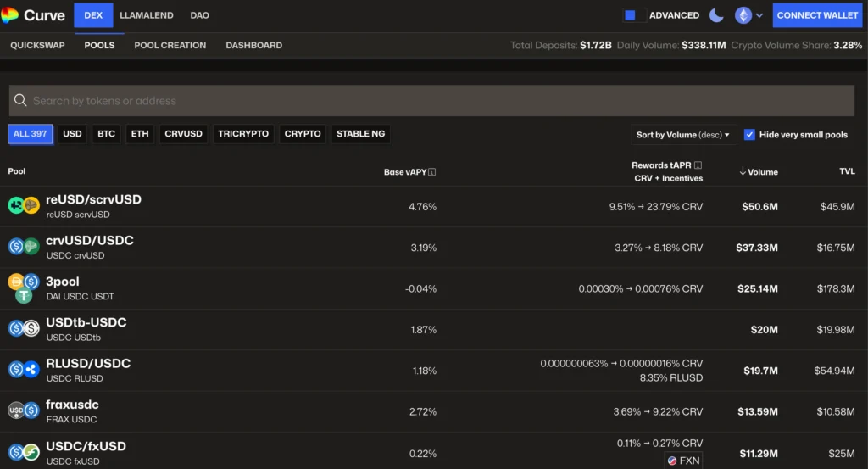Filter pools by TRICRYPTO
Viewport: 868px width, 469px height.
243,134
